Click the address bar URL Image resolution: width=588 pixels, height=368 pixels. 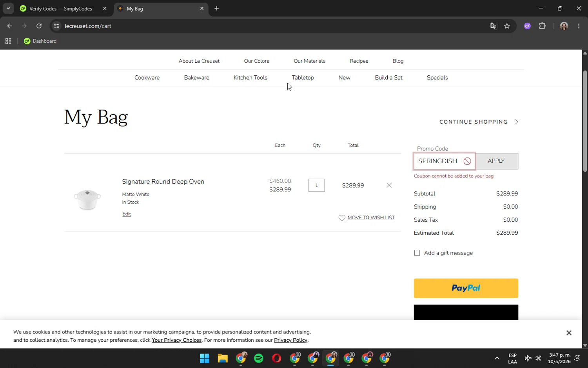[88, 26]
